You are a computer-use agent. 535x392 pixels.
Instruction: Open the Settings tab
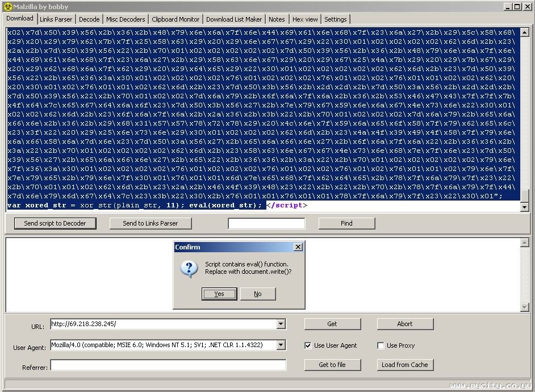point(336,19)
